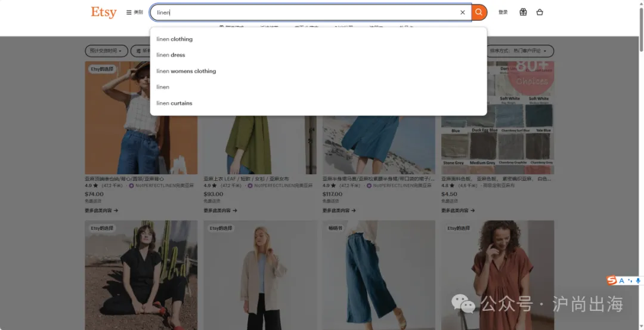Image resolution: width=644 pixels, height=330 pixels.
Task: Click the 登录 sign-in link
Action: point(503,13)
